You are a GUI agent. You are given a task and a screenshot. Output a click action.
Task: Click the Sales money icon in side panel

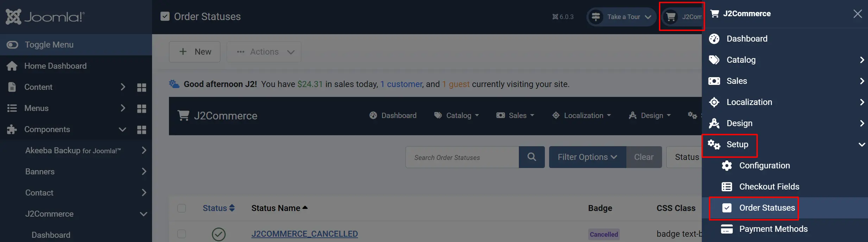(714, 81)
